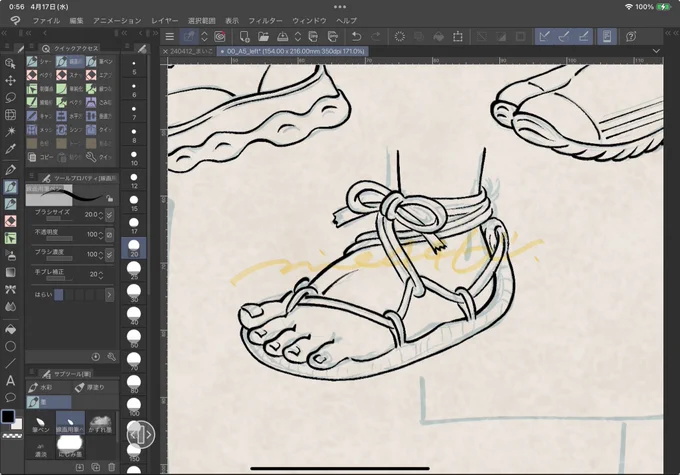Select the first はらい tapering box
Screen dimensions: 680x475
(x=59, y=295)
